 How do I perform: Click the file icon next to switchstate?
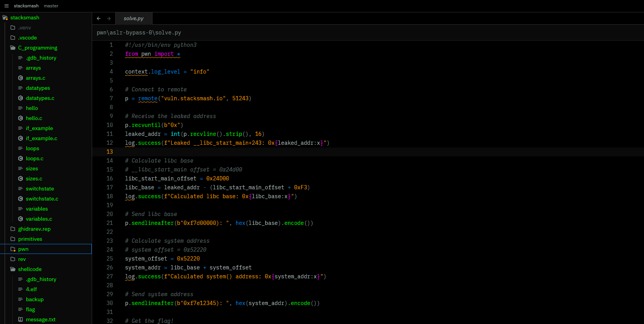(21, 189)
